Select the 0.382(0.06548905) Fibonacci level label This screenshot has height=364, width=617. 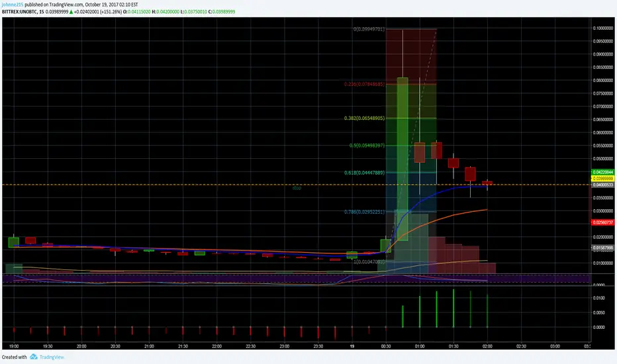tap(364, 118)
